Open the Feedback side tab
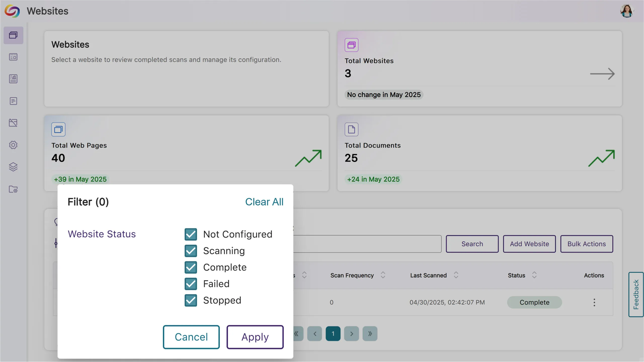Viewport: 644px width, 362px height. coord(636,295)
